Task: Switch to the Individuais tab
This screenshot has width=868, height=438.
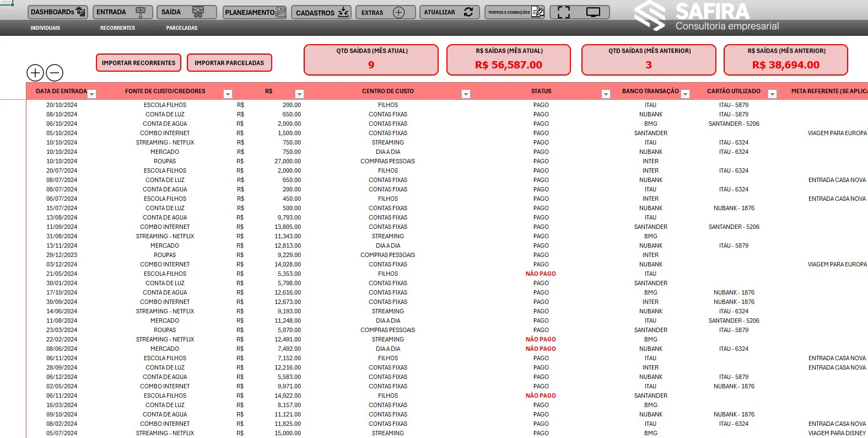Action: 45,28
